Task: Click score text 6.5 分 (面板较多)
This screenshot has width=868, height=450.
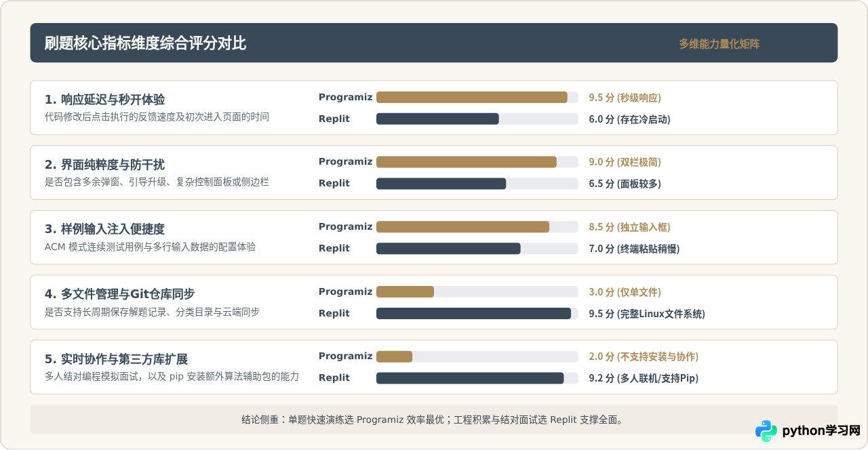Action: point(625,184)
